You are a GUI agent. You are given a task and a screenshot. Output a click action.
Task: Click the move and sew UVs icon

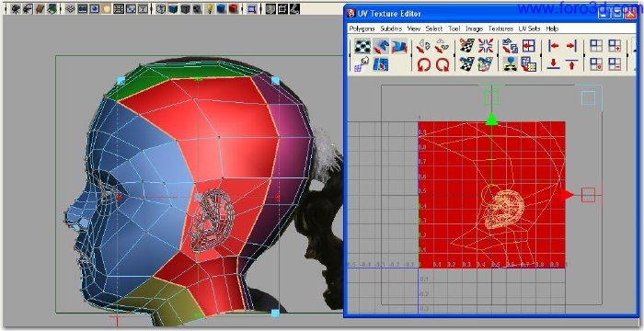pyautogui.click(x=486, y=64)
